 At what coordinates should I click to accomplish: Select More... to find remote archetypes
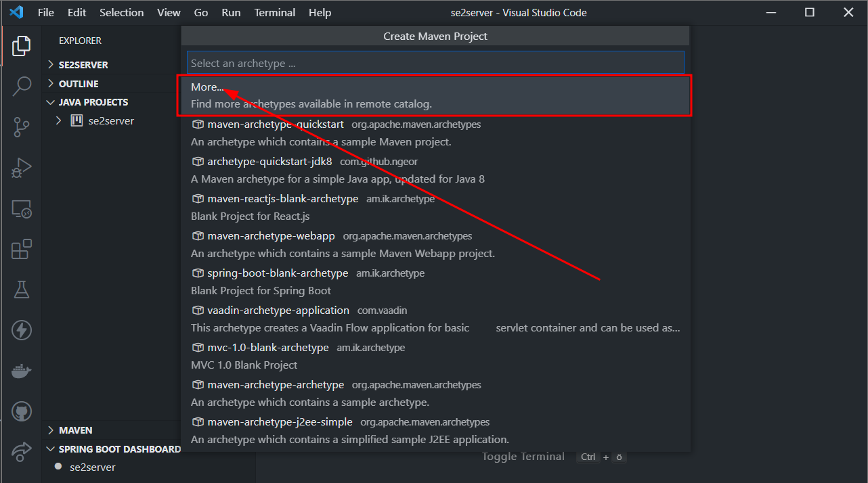[435, 96]
